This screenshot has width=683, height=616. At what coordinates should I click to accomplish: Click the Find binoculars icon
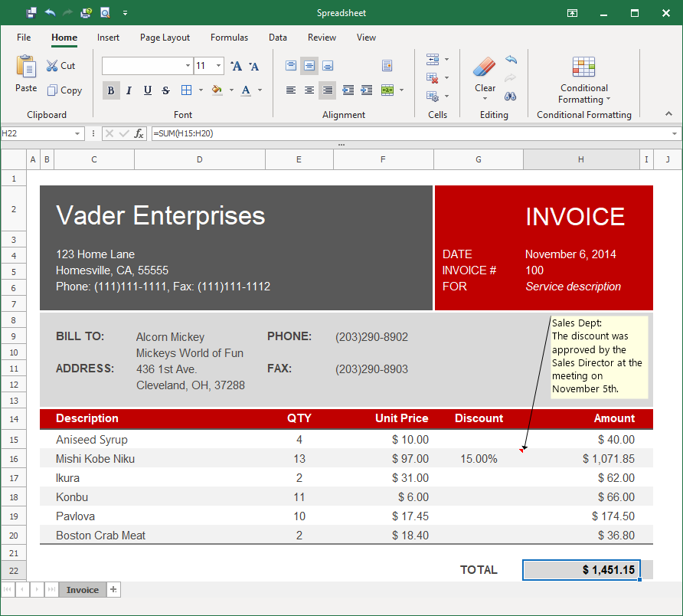511,97
